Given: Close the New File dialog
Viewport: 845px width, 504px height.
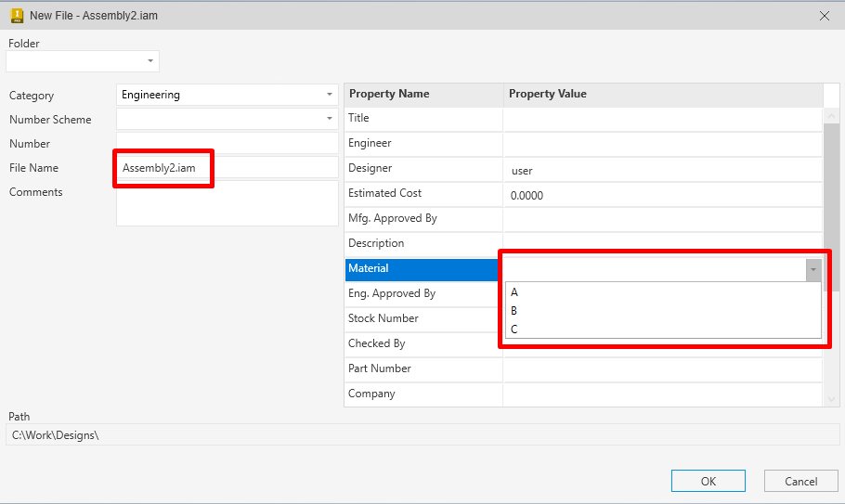Looking at the screenshot, I should click(824, 16).
